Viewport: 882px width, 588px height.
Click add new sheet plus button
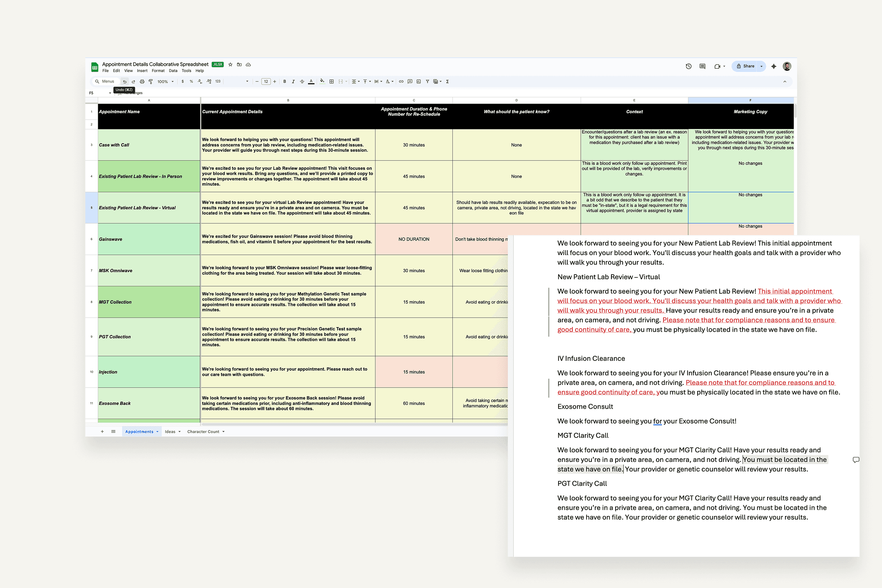(x=102, y=432)
